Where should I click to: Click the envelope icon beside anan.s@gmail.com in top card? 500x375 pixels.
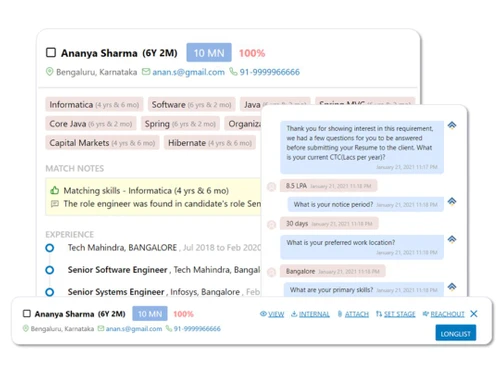point(146,72)
